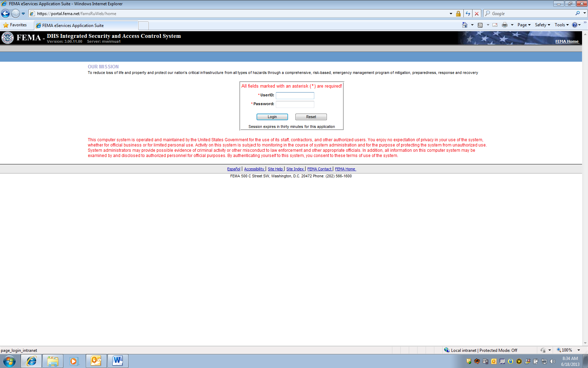Click the Internet Explorer taskbar icon

pyautogui.click(x=31, y=361)
